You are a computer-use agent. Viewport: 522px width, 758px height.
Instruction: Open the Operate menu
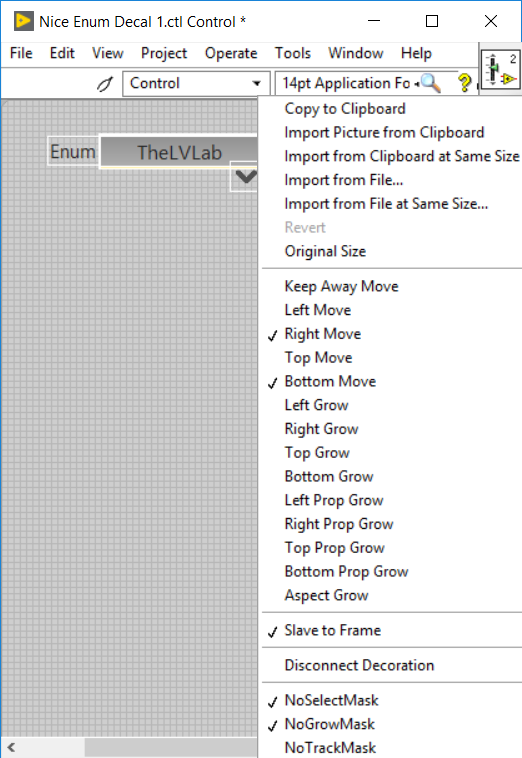click(231, 53)
